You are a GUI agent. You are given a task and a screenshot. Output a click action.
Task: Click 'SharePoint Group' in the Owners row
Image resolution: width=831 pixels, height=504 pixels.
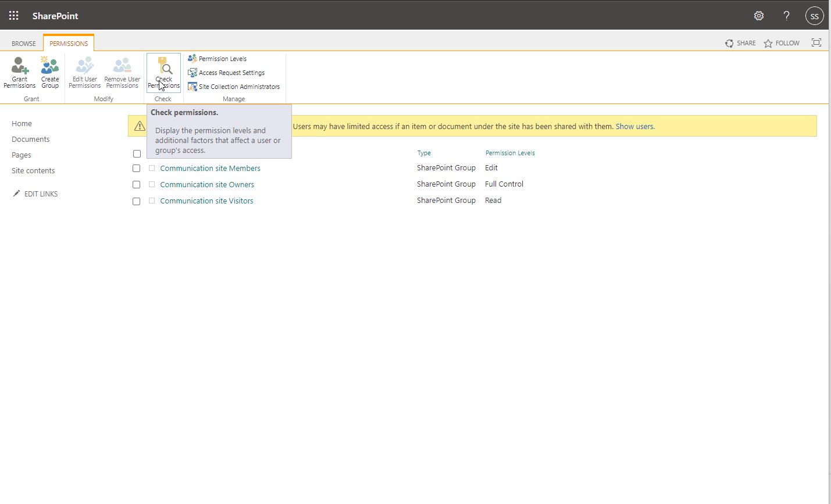coord(446,184)
